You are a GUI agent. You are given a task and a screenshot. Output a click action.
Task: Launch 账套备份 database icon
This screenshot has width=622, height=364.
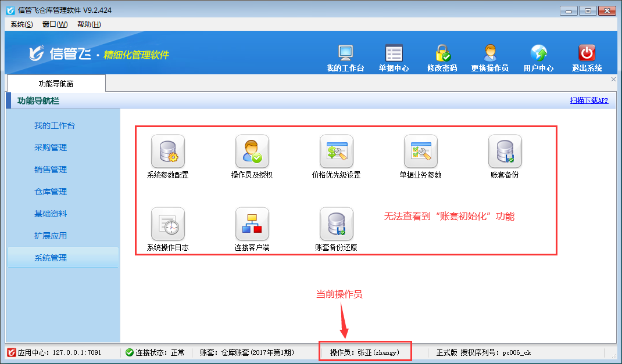point(505,152)
